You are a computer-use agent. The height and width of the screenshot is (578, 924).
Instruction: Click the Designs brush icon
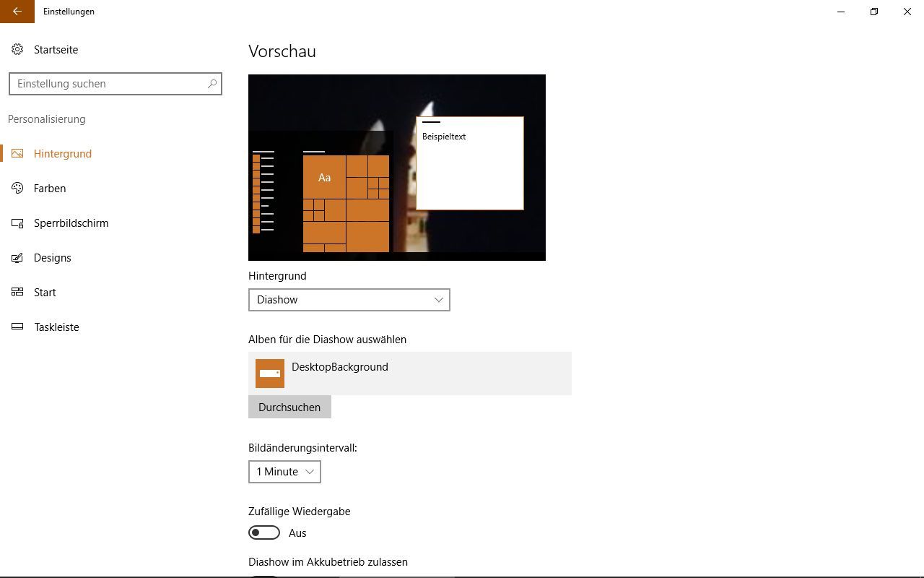18,258
